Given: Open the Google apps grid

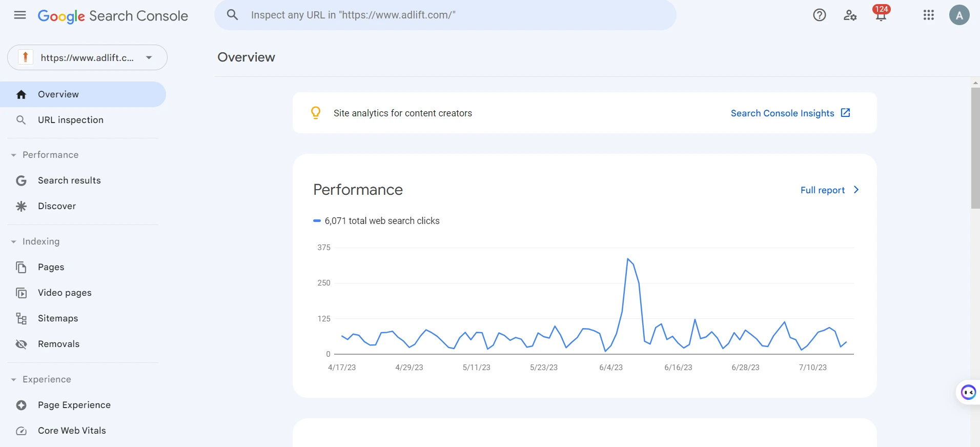Looking at the screenshot, I should click(929, 15).
